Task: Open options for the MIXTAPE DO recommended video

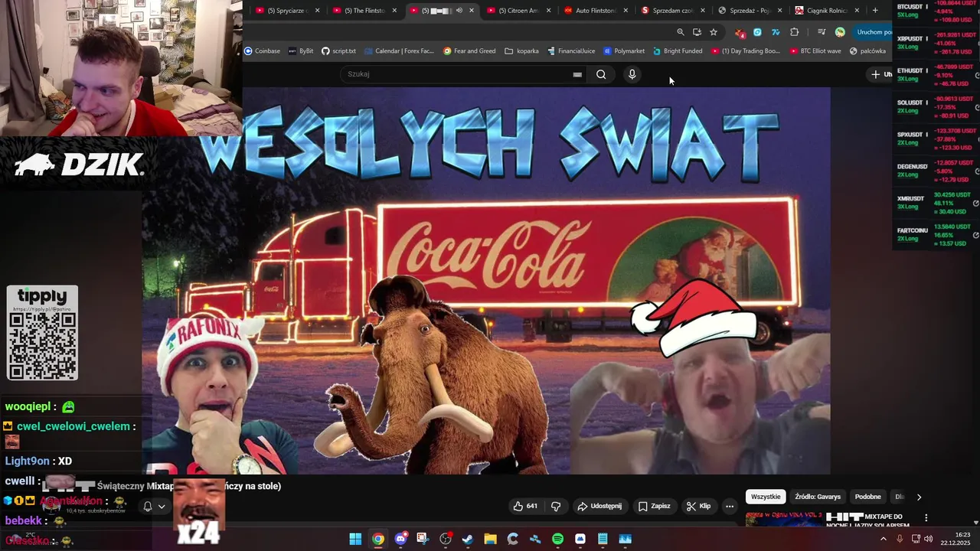Action: coord(926,518)
